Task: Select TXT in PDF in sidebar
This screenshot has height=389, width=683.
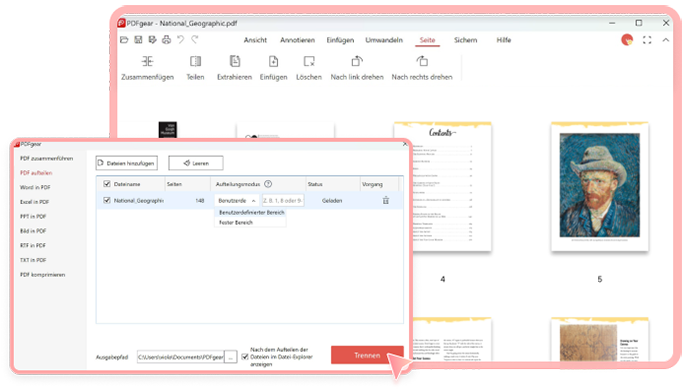Action: (x=33, y=260)
